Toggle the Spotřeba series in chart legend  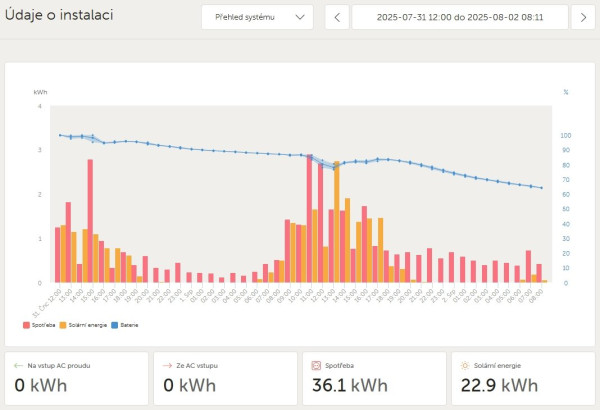[x=39, y=325]
